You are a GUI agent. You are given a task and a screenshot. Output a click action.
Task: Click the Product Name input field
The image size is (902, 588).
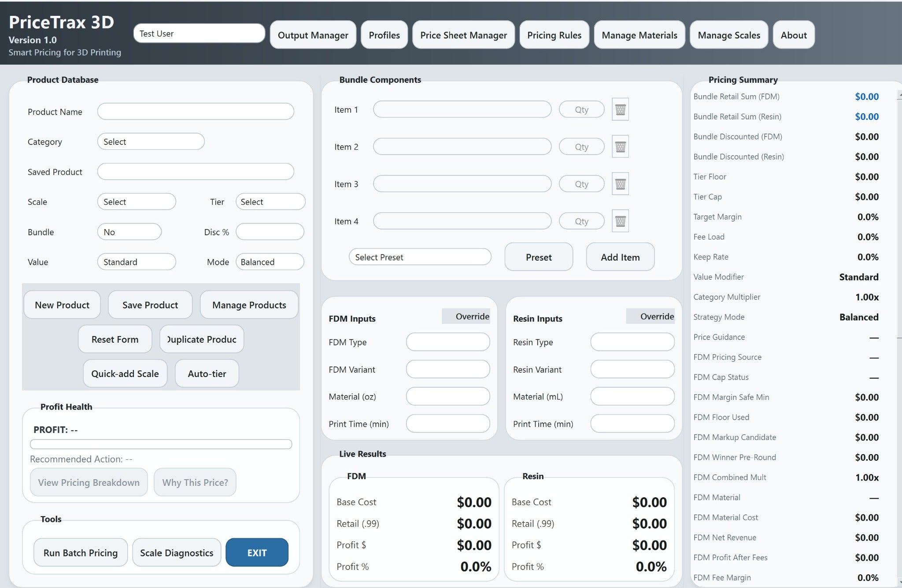[196, 111]
